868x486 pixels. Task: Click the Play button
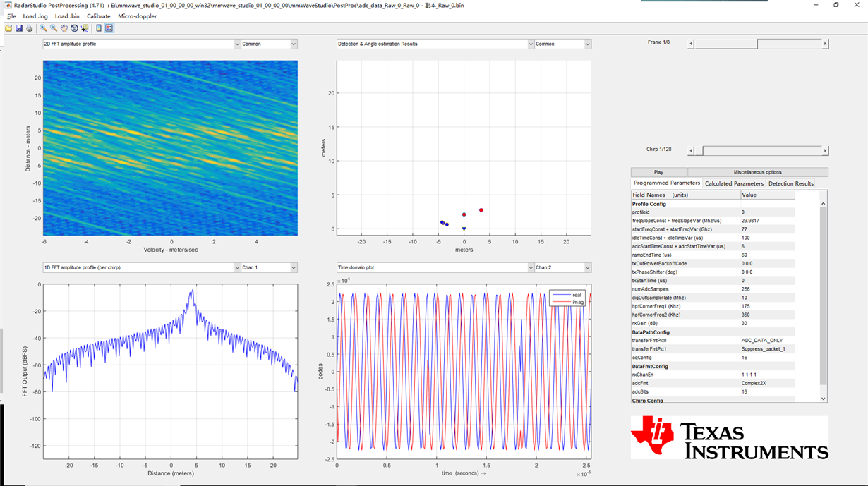(658, 172)
